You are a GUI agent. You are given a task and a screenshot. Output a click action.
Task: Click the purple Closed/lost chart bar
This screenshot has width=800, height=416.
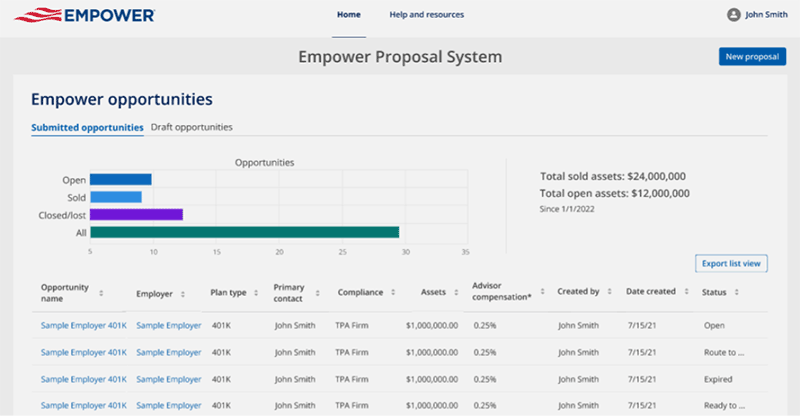coord(136,214)
